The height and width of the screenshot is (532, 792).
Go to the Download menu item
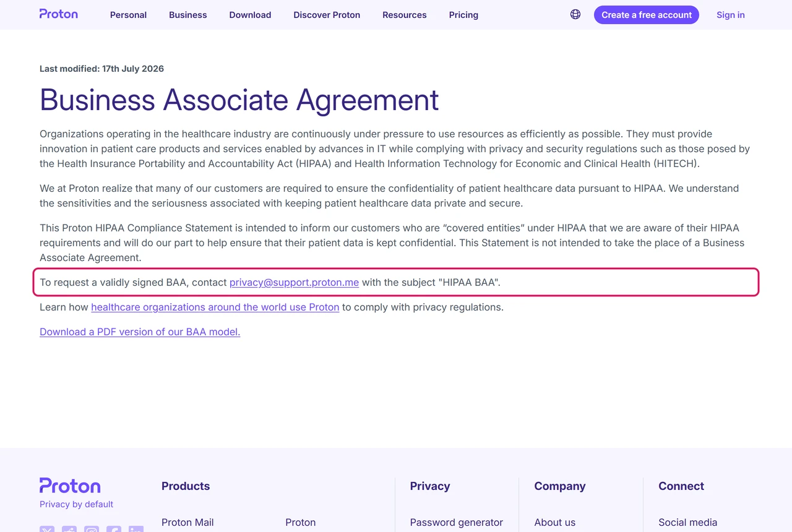coord(250,15)
